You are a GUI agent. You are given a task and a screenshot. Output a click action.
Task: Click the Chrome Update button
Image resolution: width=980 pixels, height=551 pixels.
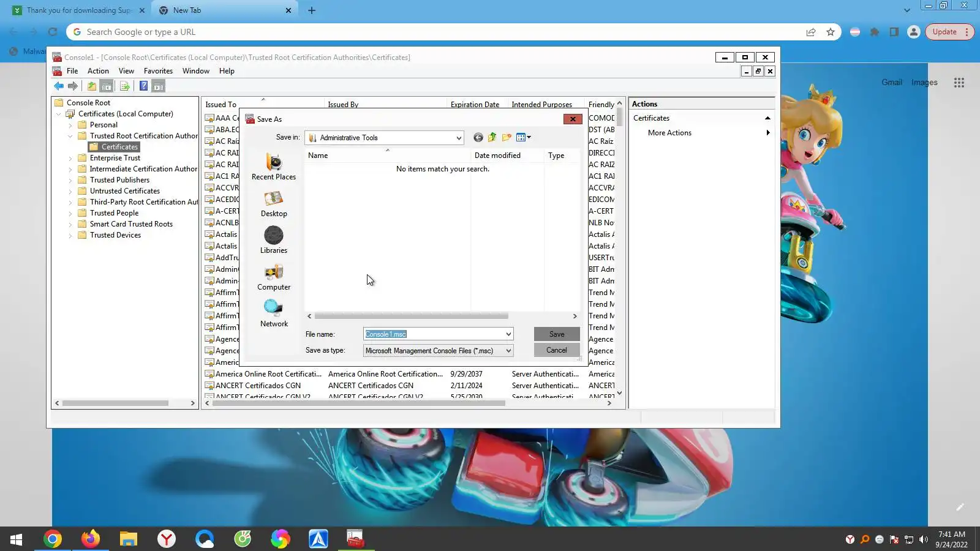pos(949,32)
